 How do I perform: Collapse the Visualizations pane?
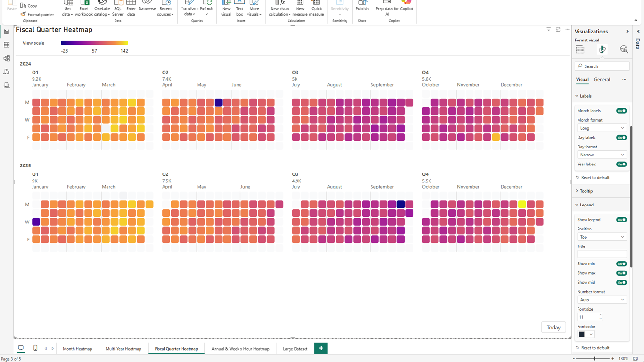point(627,32)
